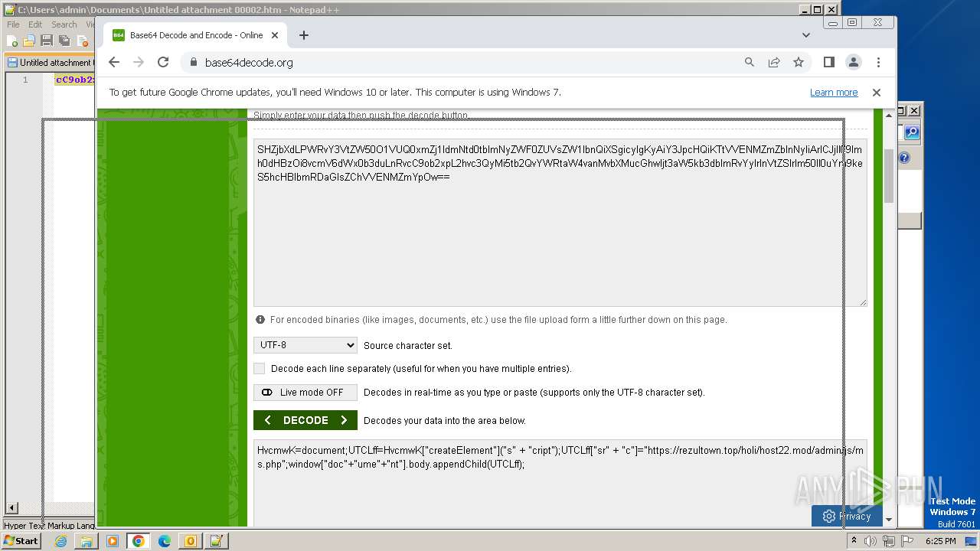Image resolution: width=980 pixels, height=551 pixels.
Task: Bookmark this page with the star
Action: coord(799,62)
